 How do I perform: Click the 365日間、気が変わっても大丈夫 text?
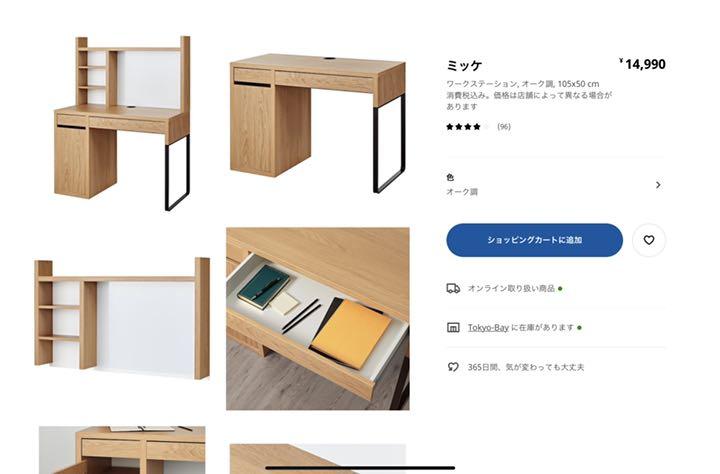(526, 367)
